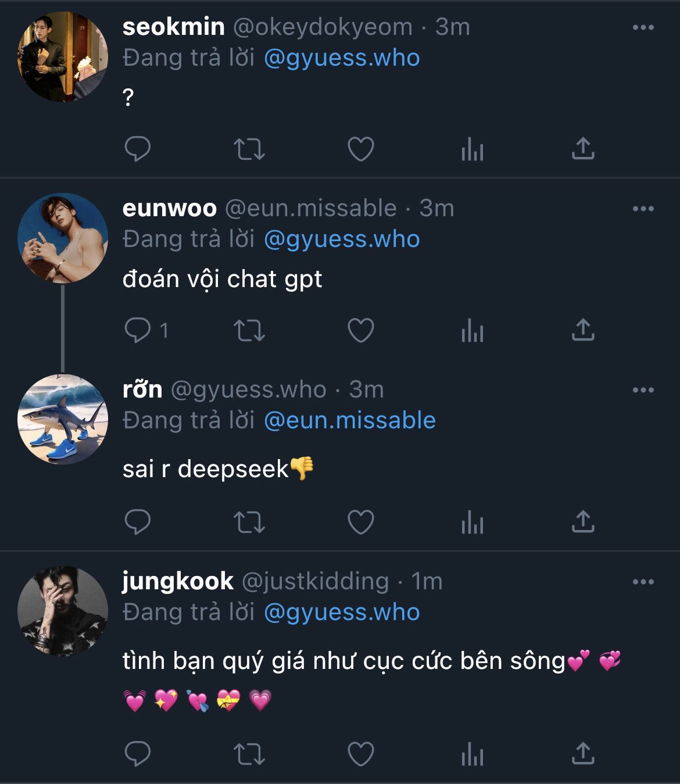Reply to seokmin's question mark tweet
The image size is (680, 784).
pos(138,149)
